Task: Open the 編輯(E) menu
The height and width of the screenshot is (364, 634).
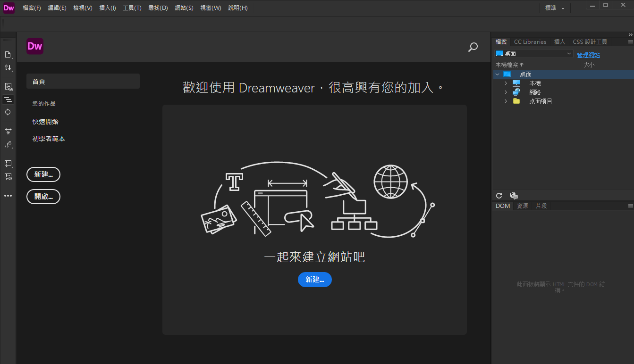Action: tap(57, 8)
